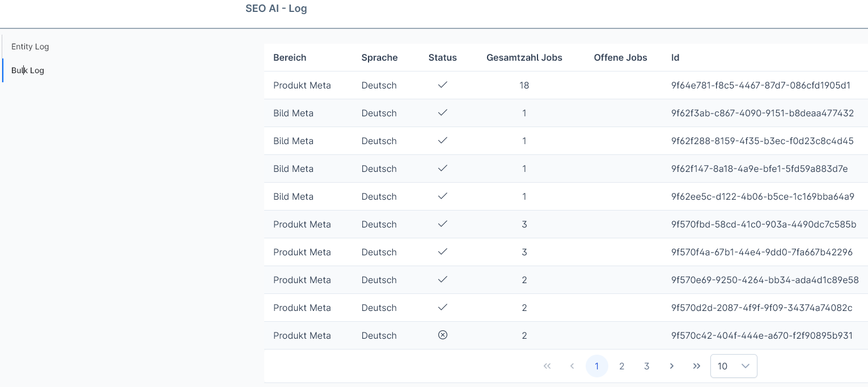868x387 pixels.
Task: Open the rows-per-page dropdown showing 10
Action: pyautogui.click(x=734, y=366)
